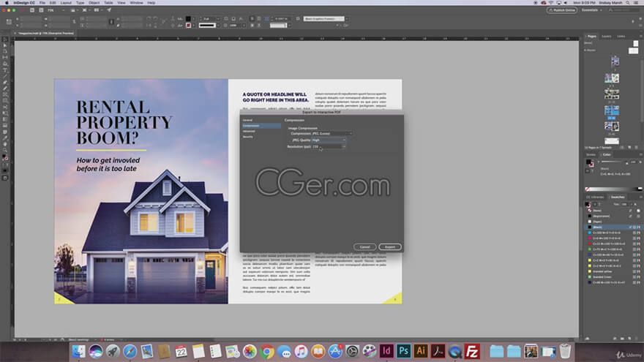The width and height of the screenshot is (644, 362).
Task: Open the Apple menu
Action: [6, 3]
